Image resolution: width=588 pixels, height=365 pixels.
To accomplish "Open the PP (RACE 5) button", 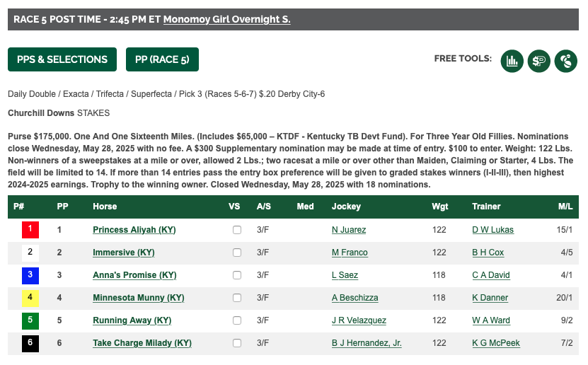I will [x=162, y=59].
